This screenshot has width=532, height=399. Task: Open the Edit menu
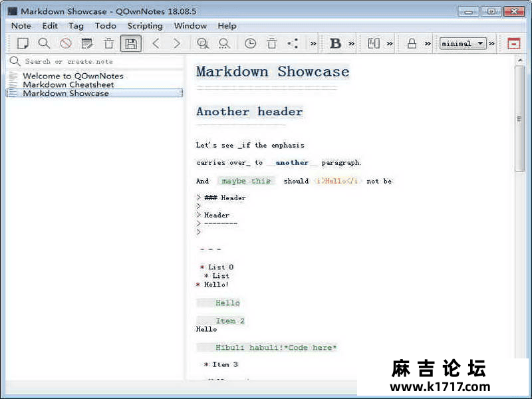click(50, 26)
